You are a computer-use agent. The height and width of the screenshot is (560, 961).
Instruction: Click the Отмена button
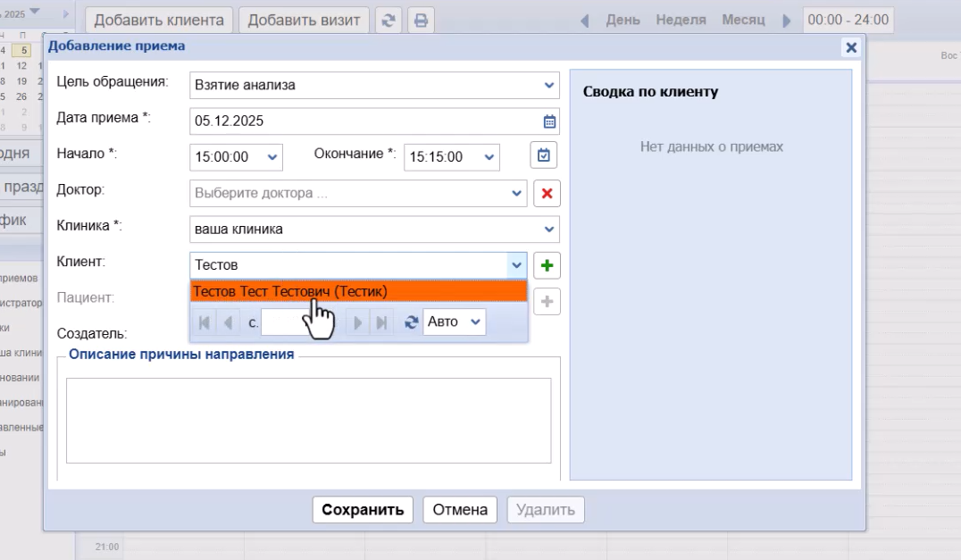pos(460,510)
